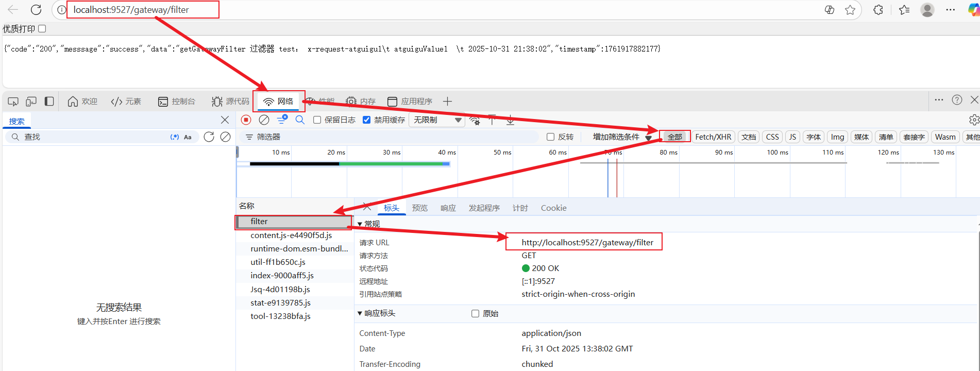Select the 全部 all-types filter
Screen dimensions: 980x371
tap(675, 137)
